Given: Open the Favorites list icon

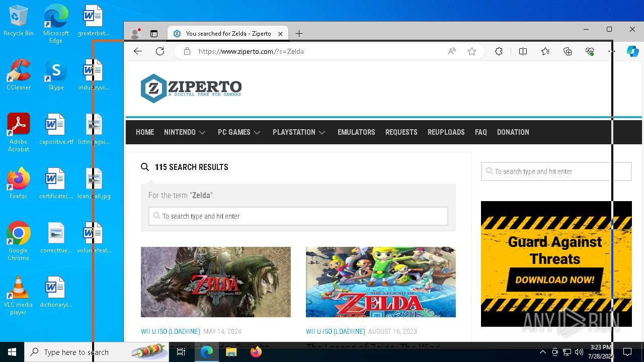Looking at the screenshot, I should click(x=545, y=51).
